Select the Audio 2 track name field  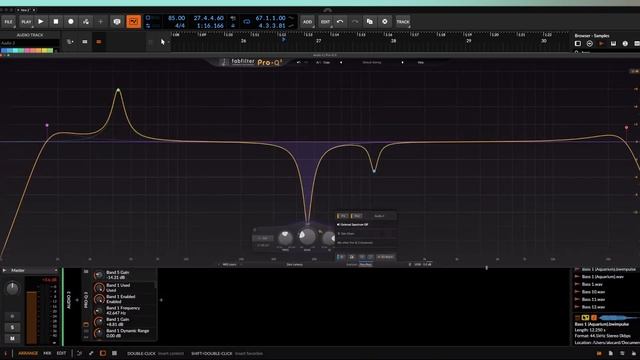point(29,43)
